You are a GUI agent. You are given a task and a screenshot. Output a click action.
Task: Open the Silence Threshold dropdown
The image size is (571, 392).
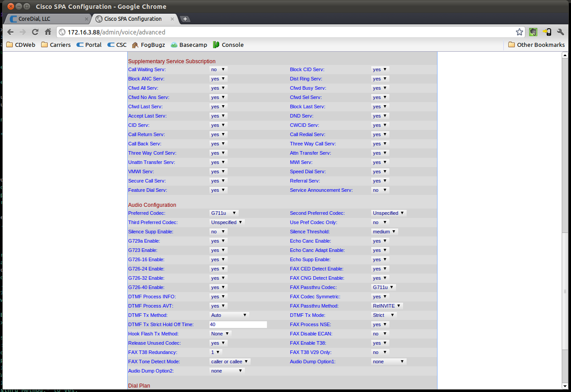pos(384,232)
